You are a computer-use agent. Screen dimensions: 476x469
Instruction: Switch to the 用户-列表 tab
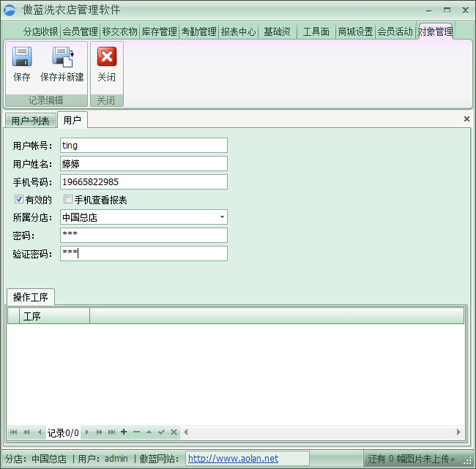31,121
